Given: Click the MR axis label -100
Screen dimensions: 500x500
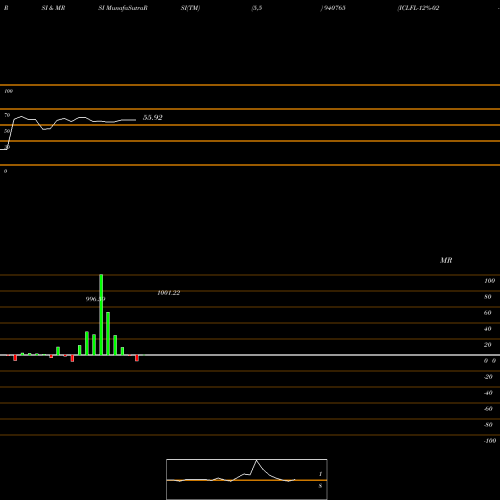Looking at the screenshot, I should click(490, 441).
